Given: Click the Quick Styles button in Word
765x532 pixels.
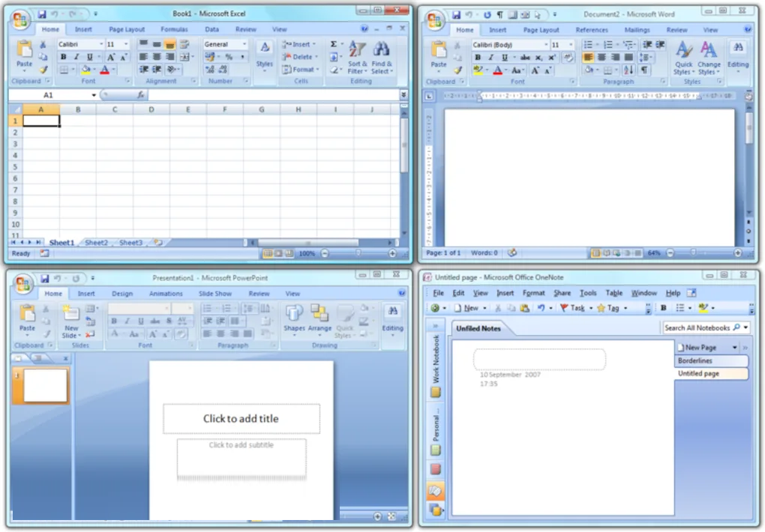Looking at the screenshot, I should coord(683,58).
